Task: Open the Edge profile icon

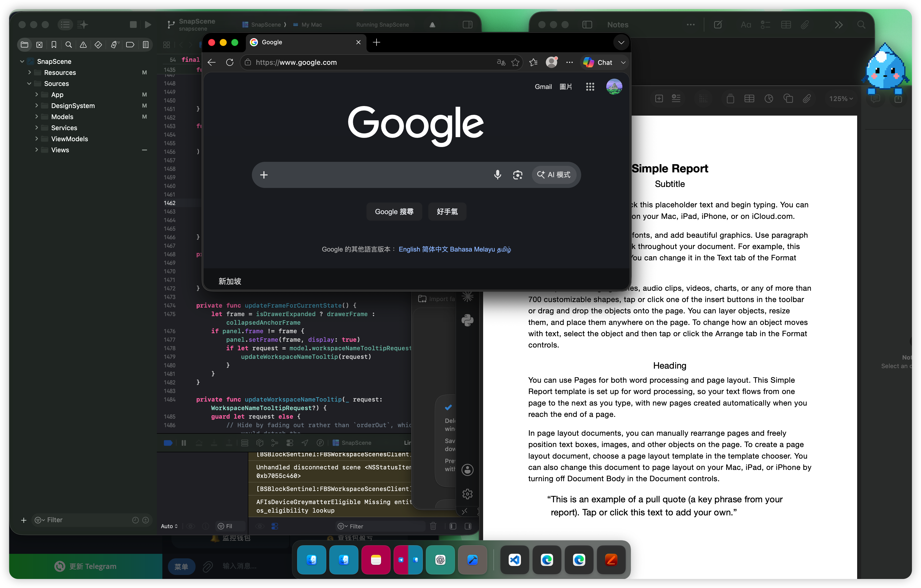Action: [x=551, y=62]
